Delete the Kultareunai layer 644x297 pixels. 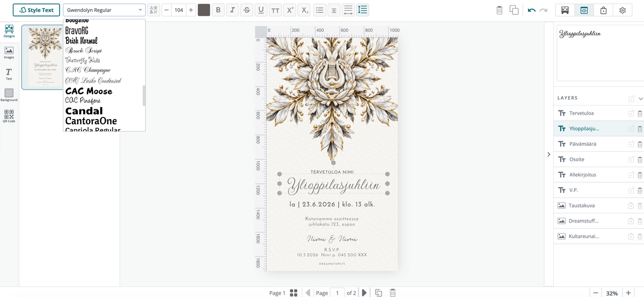640,236
